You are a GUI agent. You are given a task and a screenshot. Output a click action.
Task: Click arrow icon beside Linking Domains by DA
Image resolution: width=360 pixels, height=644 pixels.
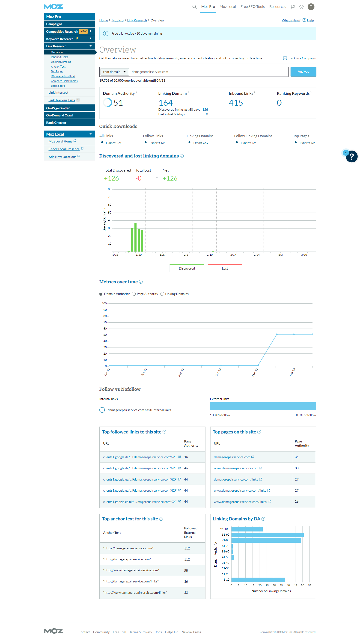(263, 519)
